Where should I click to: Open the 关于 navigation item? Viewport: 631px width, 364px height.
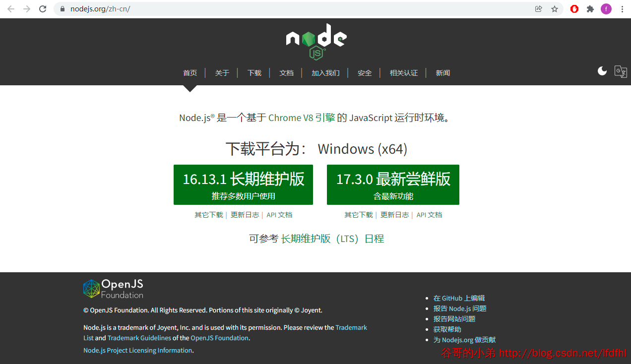pos(222,73)
